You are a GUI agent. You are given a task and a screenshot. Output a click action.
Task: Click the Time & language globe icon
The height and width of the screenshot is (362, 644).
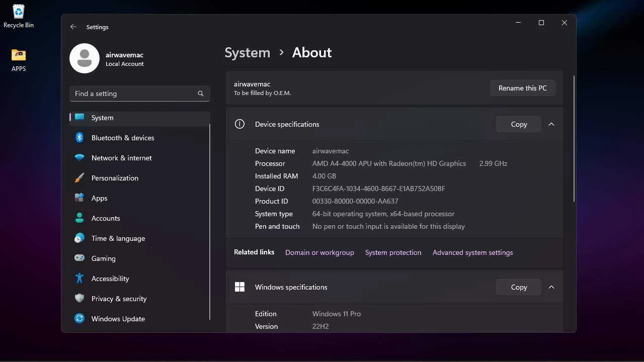pyautogui.click(x=79, y=238)
